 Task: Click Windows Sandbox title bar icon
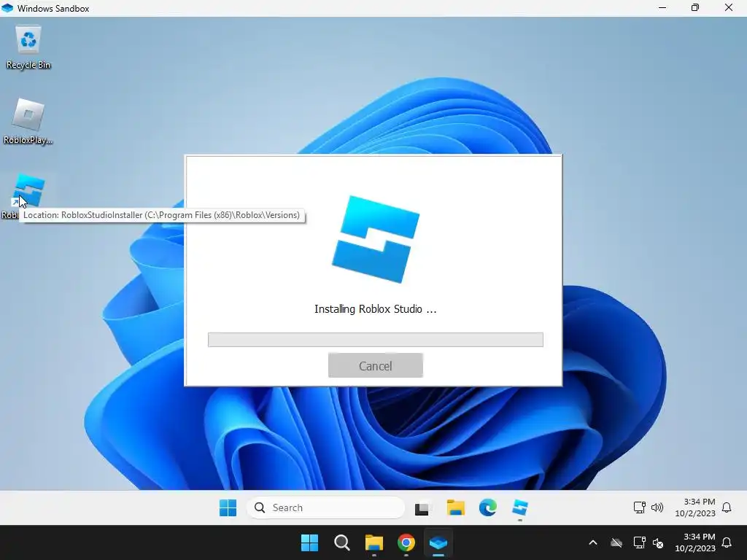pos(7,8)
